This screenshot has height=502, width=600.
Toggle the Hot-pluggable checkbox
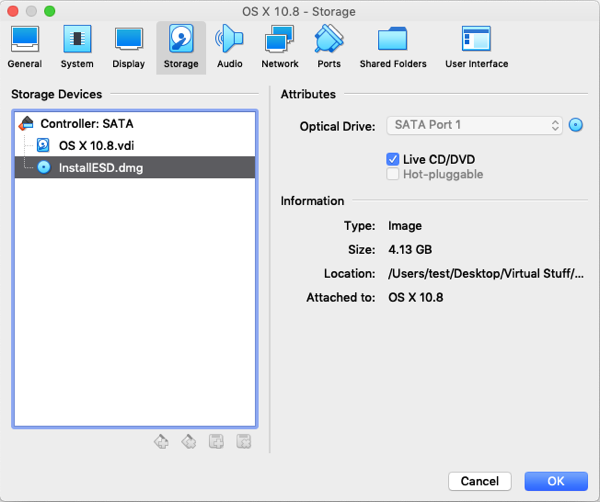[393, 174]
